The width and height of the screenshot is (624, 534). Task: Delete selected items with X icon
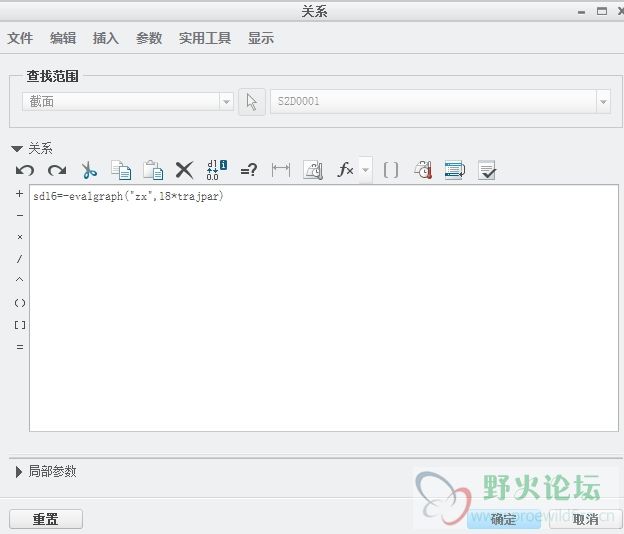(x=185, y=170)
